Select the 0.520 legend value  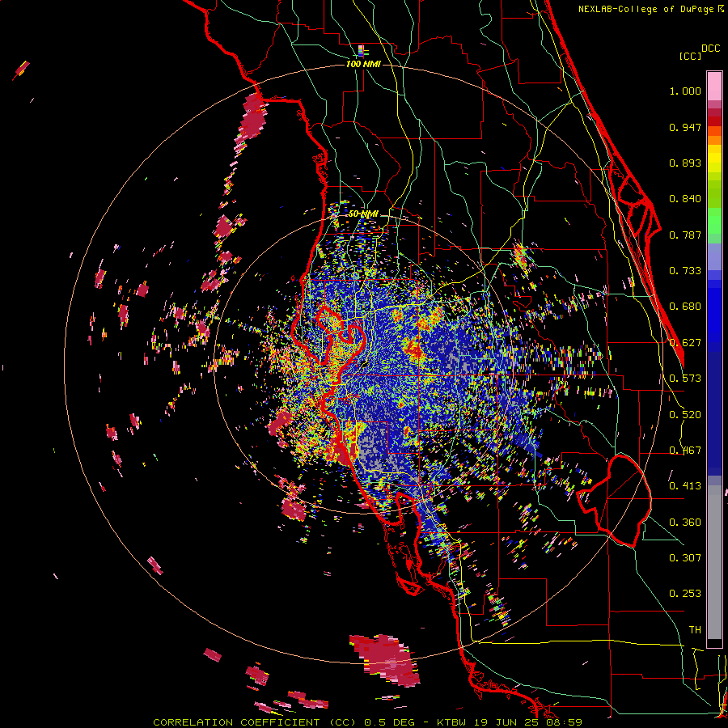point(685,415)
